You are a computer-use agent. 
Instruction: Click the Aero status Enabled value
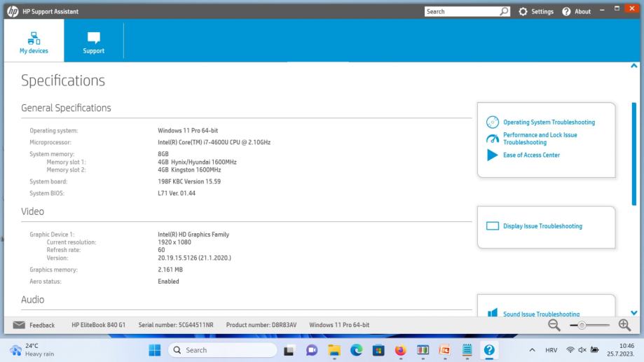(168, 281)
